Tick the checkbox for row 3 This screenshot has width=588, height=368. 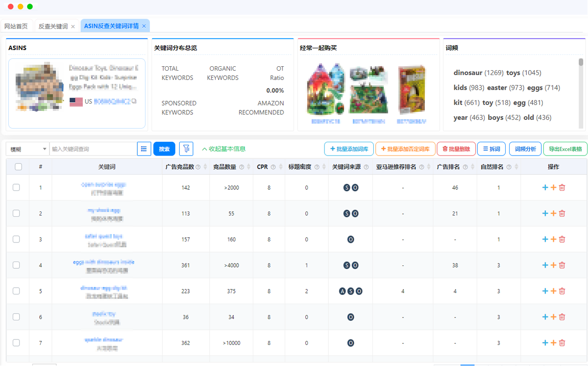[x=16, y=239]
